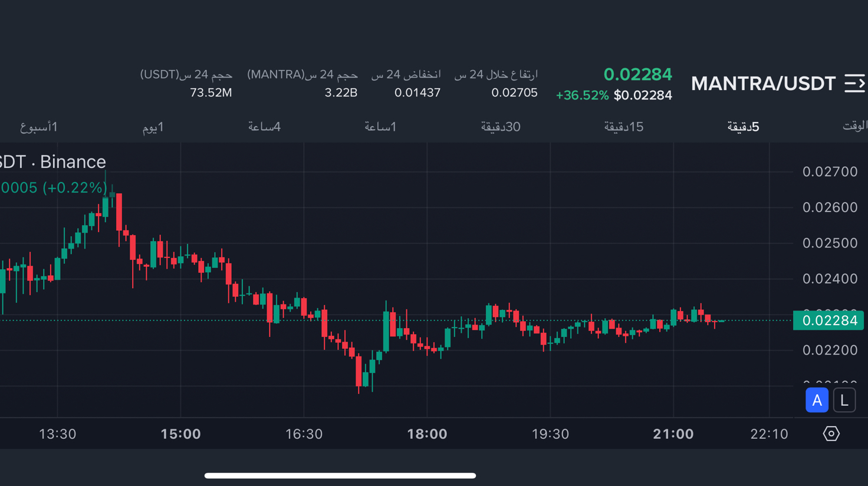Click the 22:10 time axis label
Viewport: 868px width, 486px height.
[769, 434]
